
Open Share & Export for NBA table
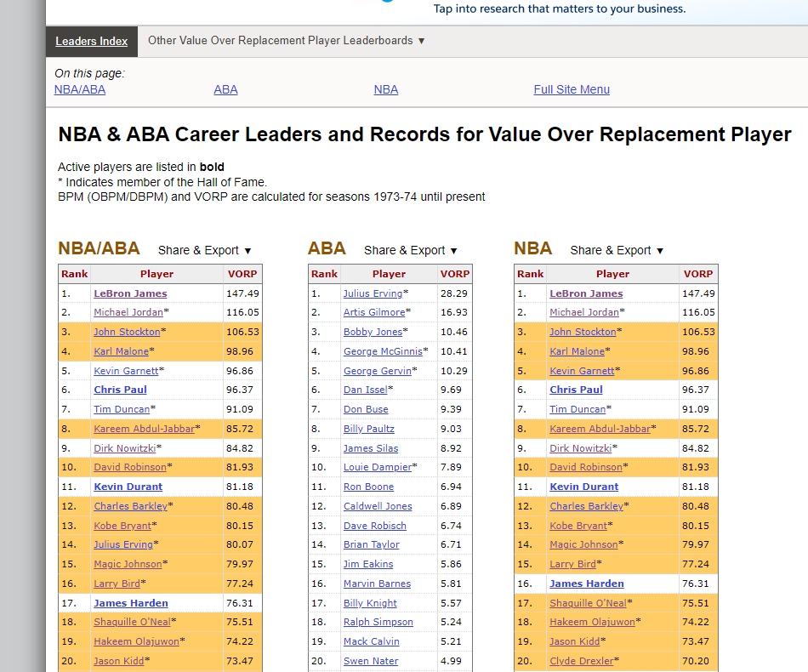click(617, 250)
